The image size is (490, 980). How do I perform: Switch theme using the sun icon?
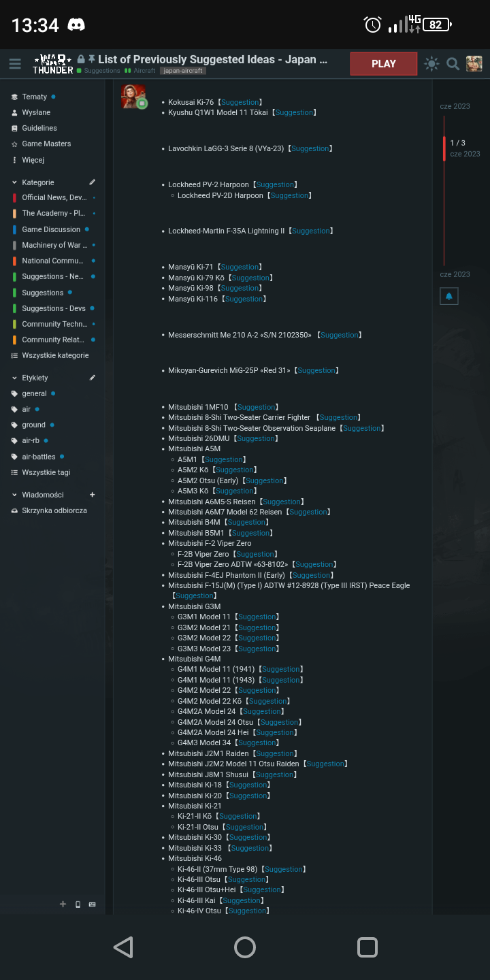(431, 64)
